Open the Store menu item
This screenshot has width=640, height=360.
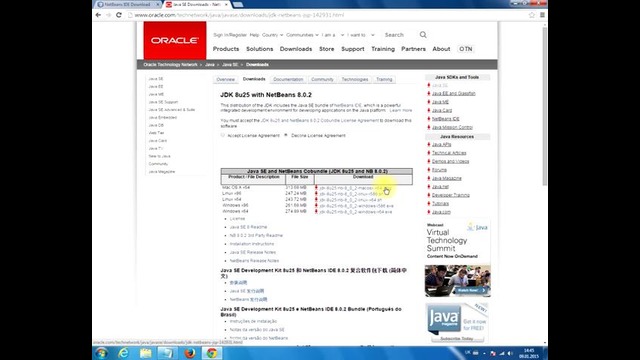tap(327, 49)
